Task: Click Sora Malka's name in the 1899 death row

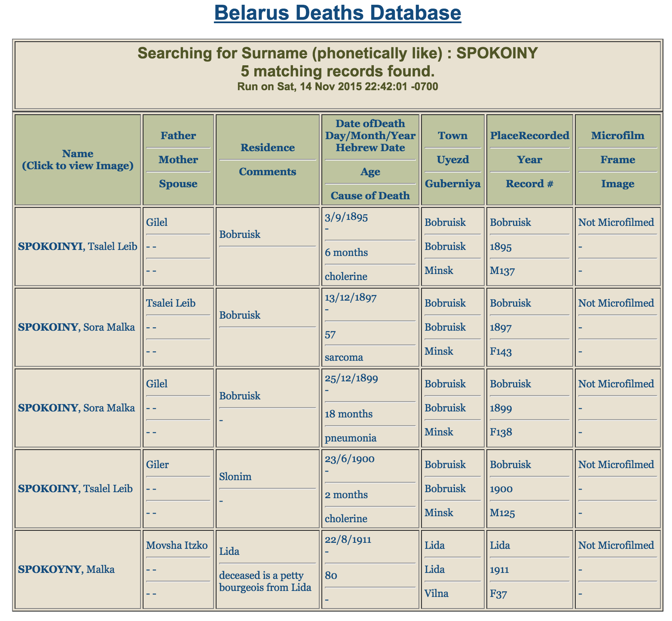Action: [76, 408]
